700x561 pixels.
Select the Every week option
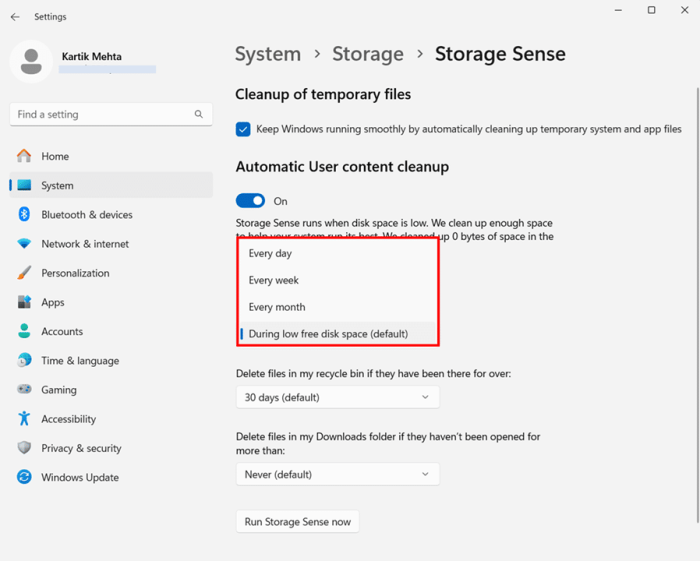coord(338,280)
